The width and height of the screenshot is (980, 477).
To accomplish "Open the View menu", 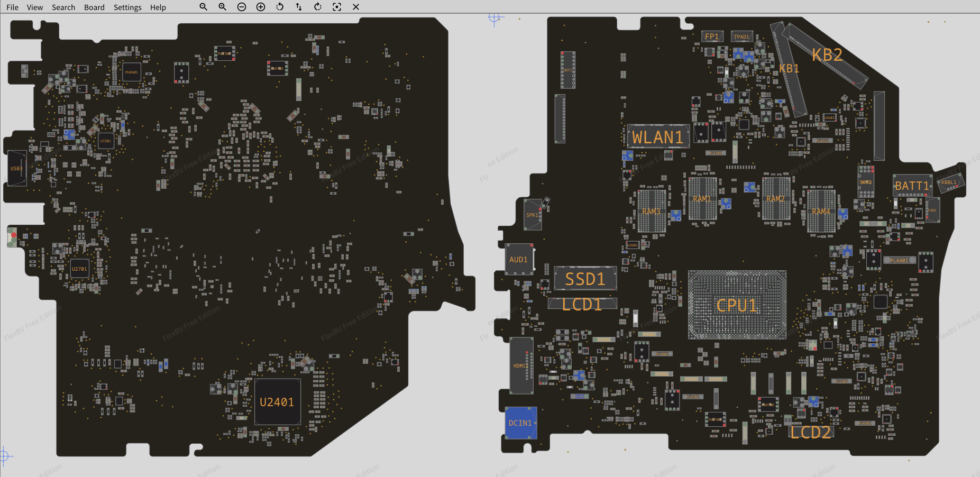I will coord(35,7).
